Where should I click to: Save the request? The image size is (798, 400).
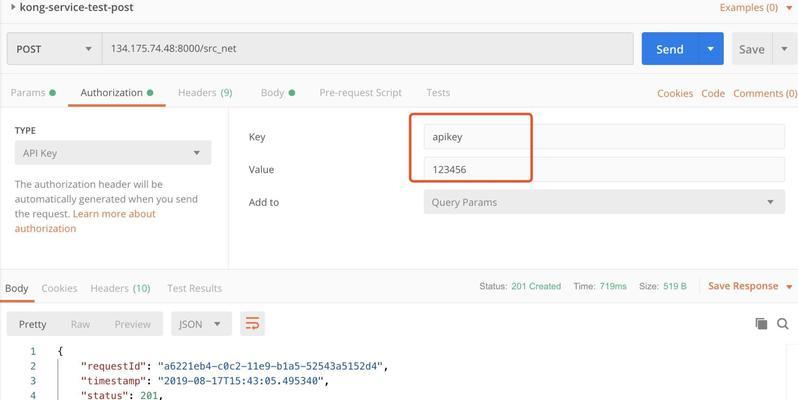tap(752, 49)
